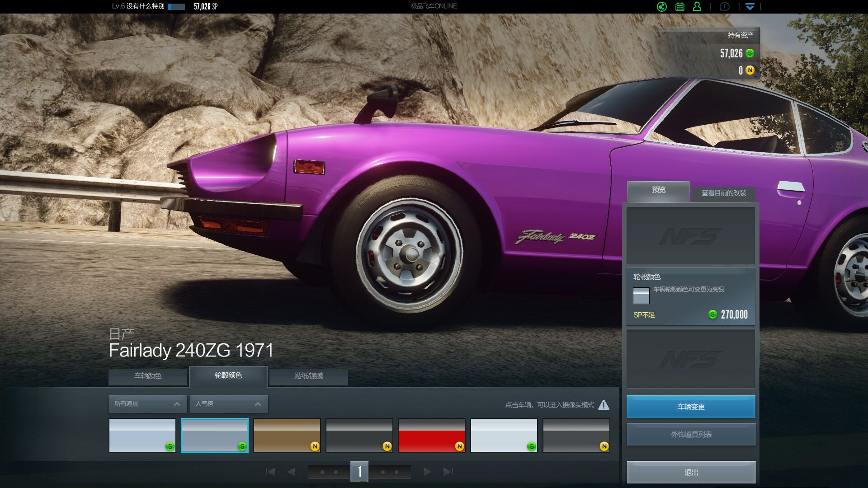The image size is (868, 488).
Task: Open the calendar icon in top bar
Action: 679,7
